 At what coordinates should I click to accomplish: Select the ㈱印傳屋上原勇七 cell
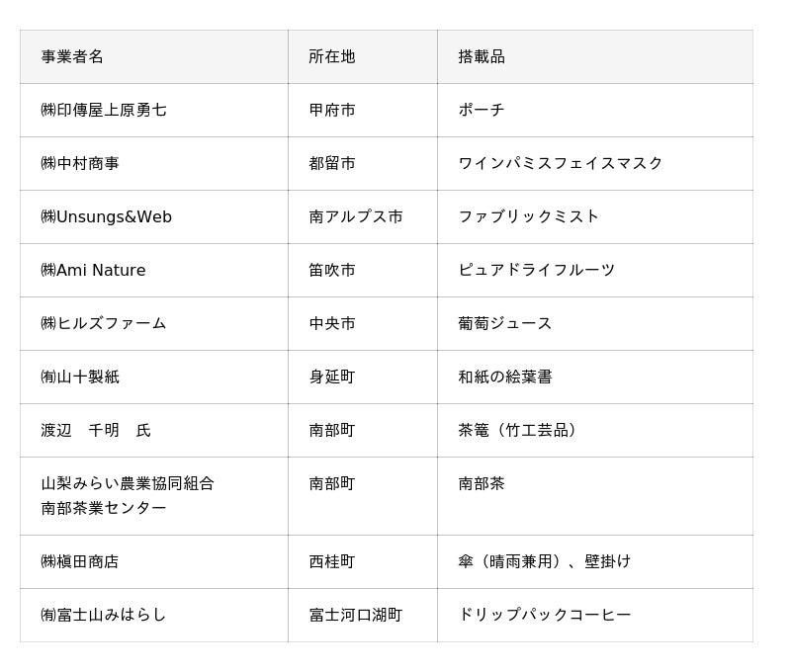click(x=104, y=110)
